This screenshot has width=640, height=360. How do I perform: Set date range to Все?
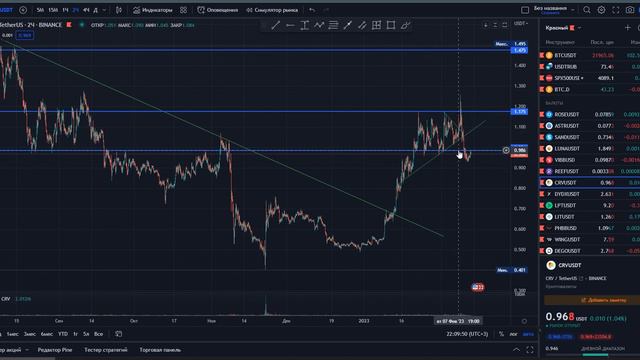click(98, 334)
